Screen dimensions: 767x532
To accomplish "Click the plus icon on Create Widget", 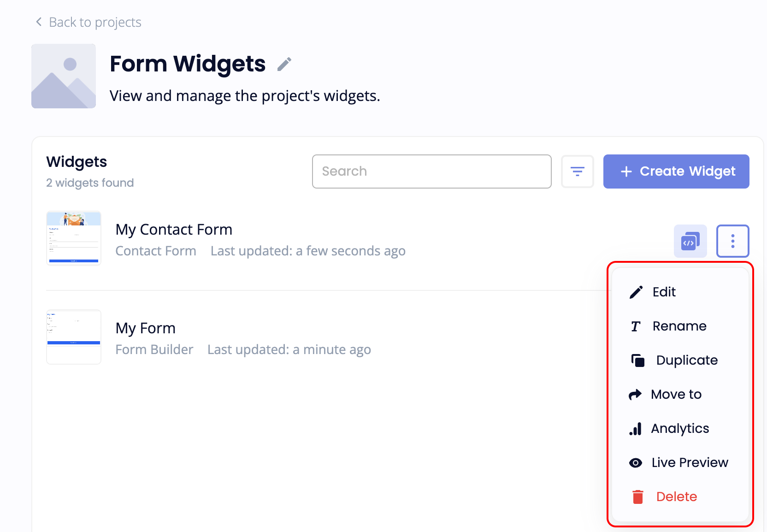I will point(626,171).
